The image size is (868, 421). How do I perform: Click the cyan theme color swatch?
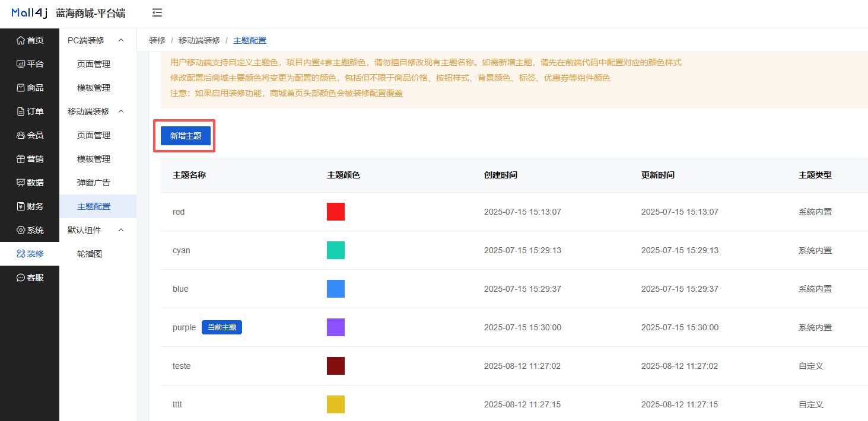pyautogui.click(x=336, y=250)
